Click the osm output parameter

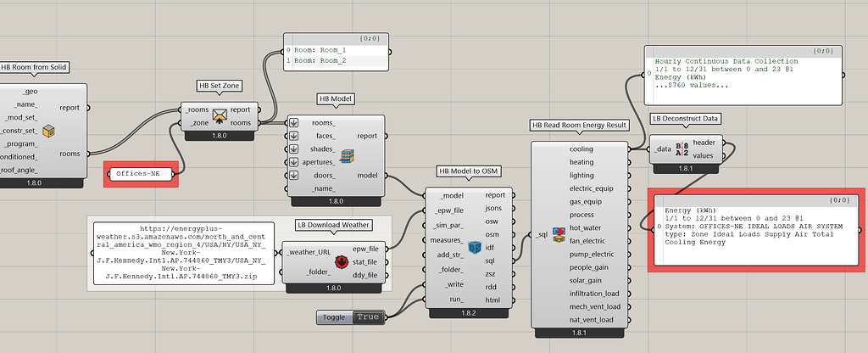coord(492,234)
